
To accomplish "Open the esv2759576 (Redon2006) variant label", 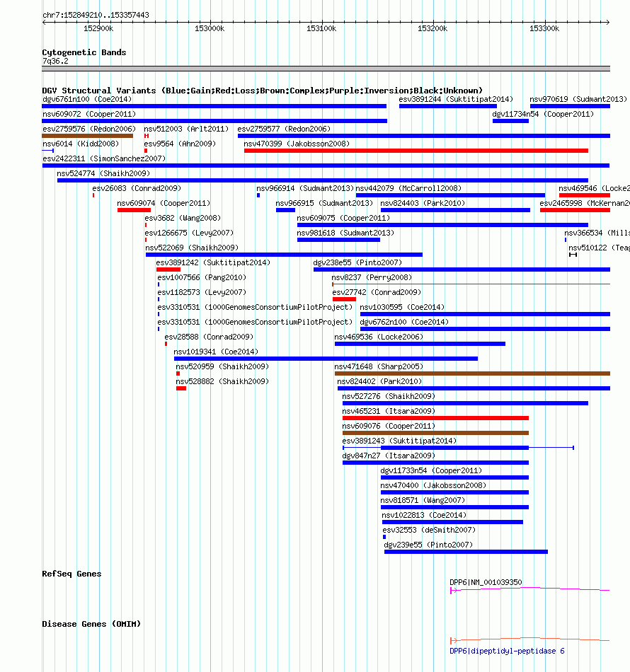I will (x=89, y=129).
